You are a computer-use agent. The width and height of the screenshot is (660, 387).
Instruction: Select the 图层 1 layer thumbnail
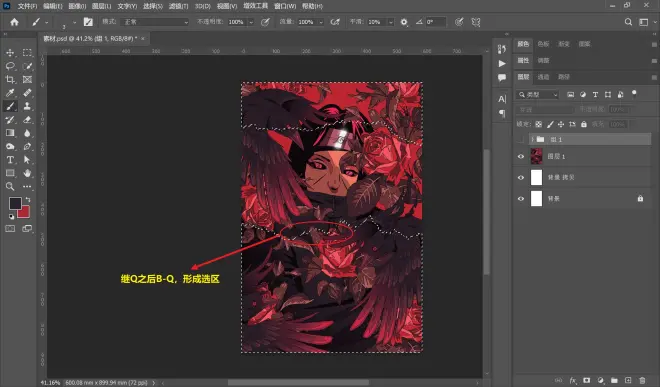536,156
